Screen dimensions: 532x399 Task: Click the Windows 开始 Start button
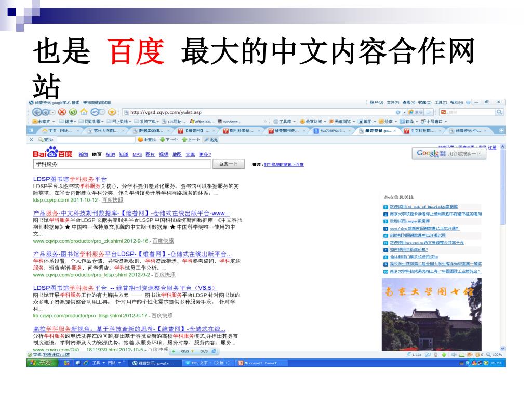pos(42,363)
